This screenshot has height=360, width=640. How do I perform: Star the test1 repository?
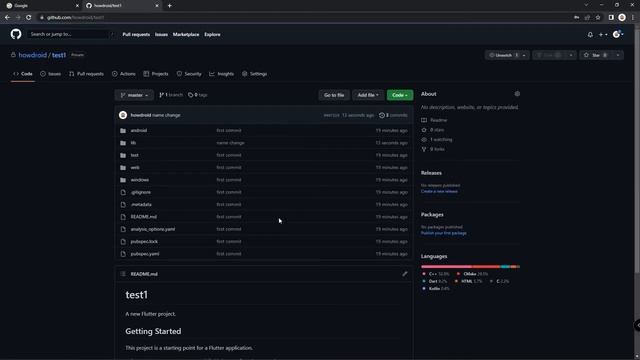coord(596,55)
